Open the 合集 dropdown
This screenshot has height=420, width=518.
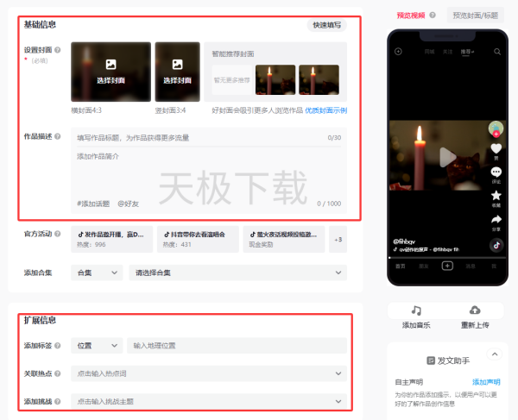coord(96,273)
